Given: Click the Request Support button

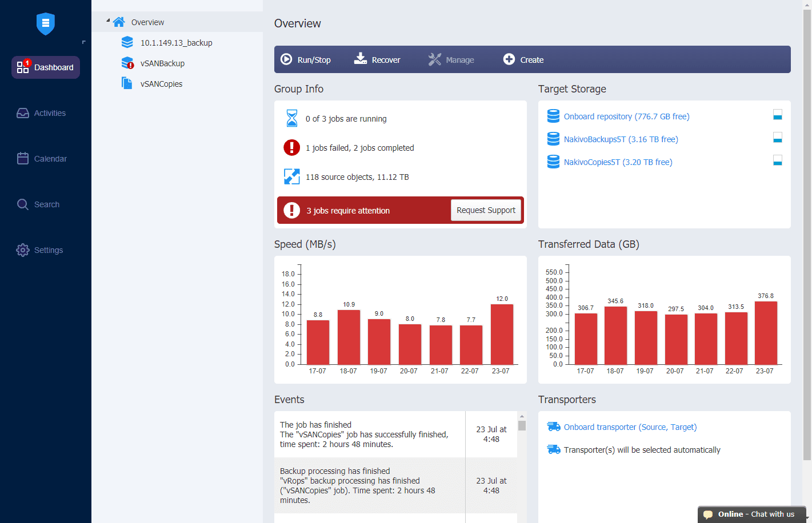Looking at the screenshot, I should point(486,210).
